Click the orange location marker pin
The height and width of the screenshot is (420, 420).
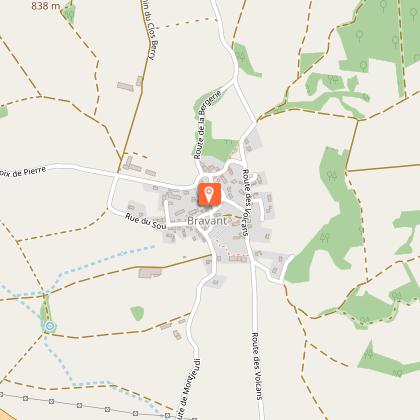point(209,194)
